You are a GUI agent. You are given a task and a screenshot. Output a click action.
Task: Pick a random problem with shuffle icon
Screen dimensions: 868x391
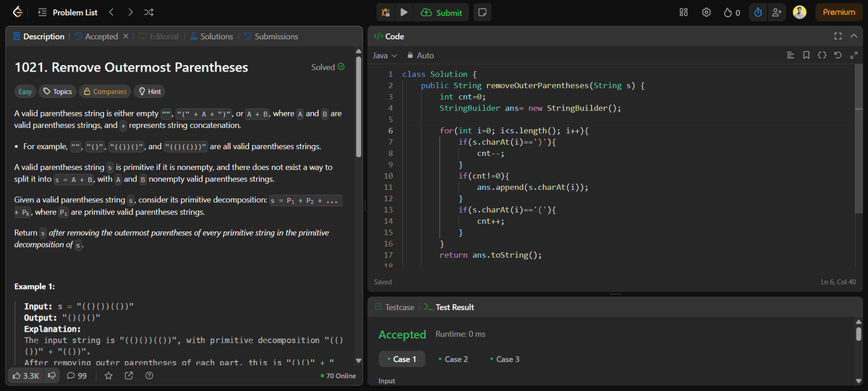click(x=148, y=12)
